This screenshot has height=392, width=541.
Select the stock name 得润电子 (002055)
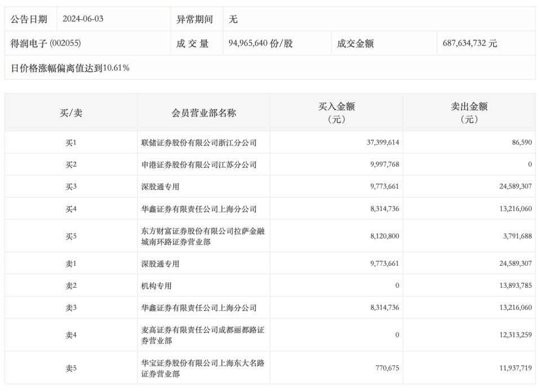pos(42,44)
